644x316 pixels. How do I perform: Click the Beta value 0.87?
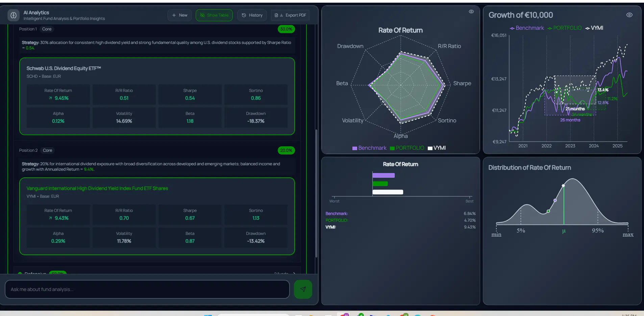tap(190, 241)
